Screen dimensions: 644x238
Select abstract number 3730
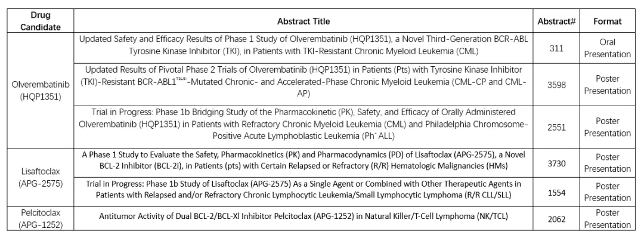556,163
